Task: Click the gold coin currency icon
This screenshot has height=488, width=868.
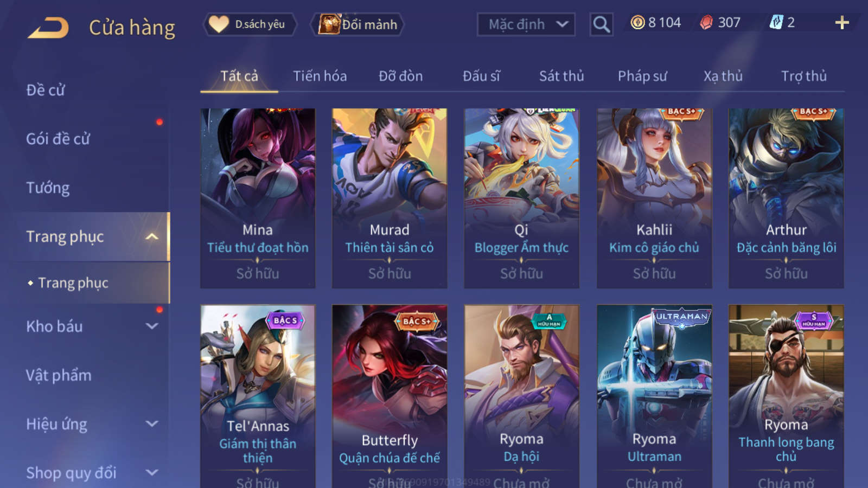Action: tap(637, 22)
